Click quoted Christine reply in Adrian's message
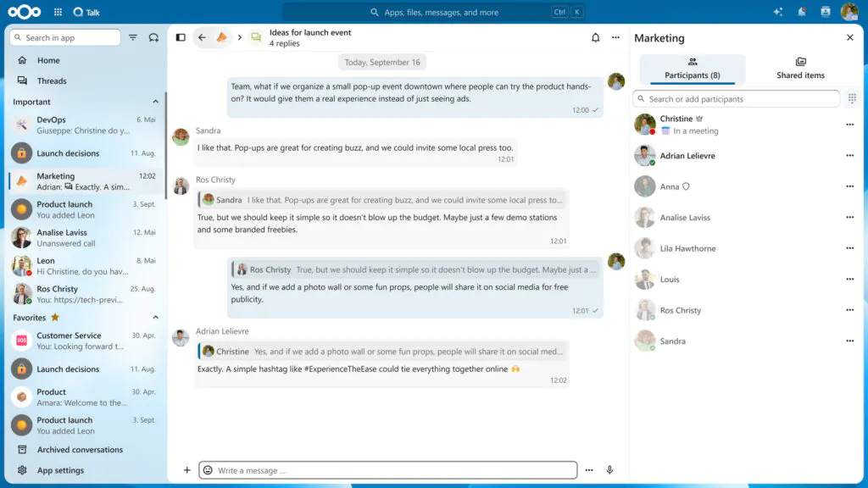The height and width of the screenshot is (488, 868). click(382, 352)
